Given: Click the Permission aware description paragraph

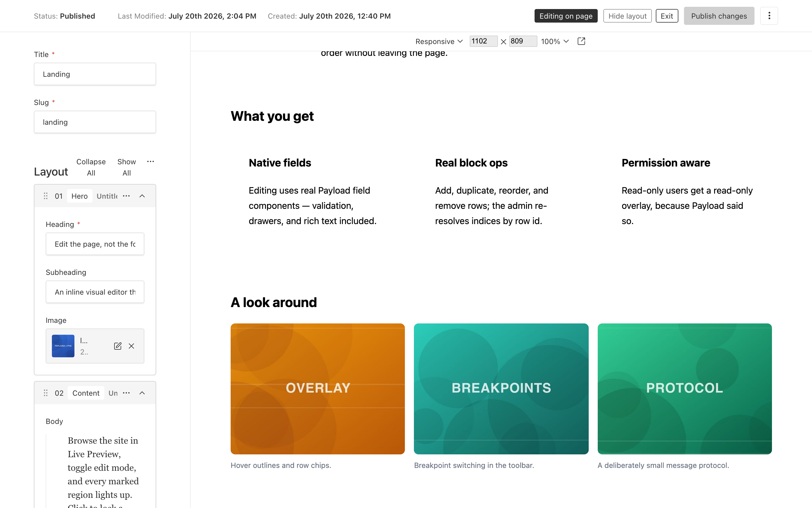Looking at the screenshot, I should (687, 206).
